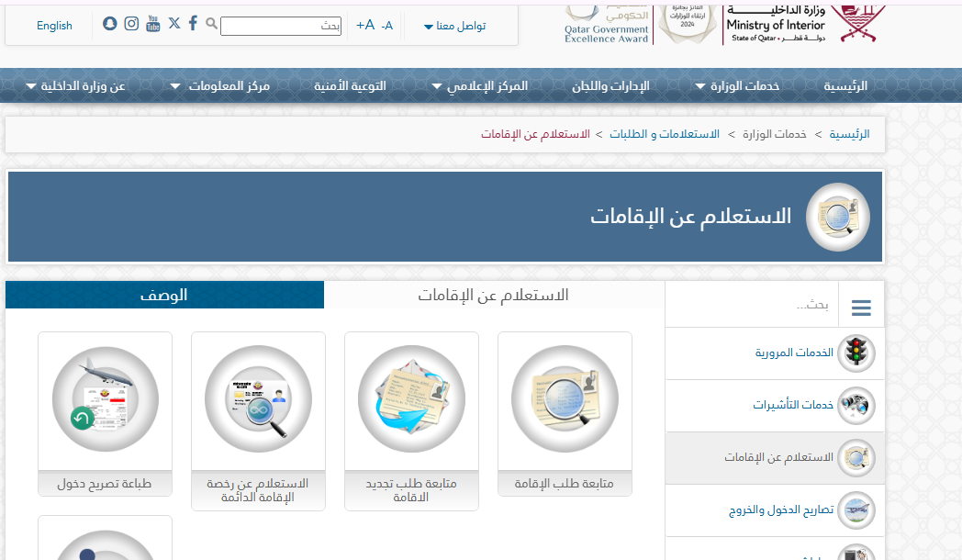Click the sidebar icon for الاستعلام عن الإقامات
962x560 pixels.
[856, 457]
